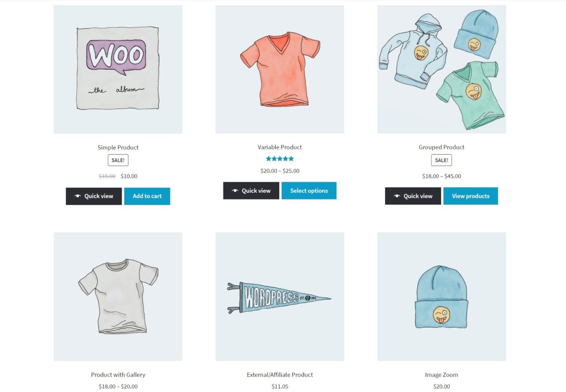Open the Product with Gallery title link
Screen dimensions: 566x392
point(118,374)
